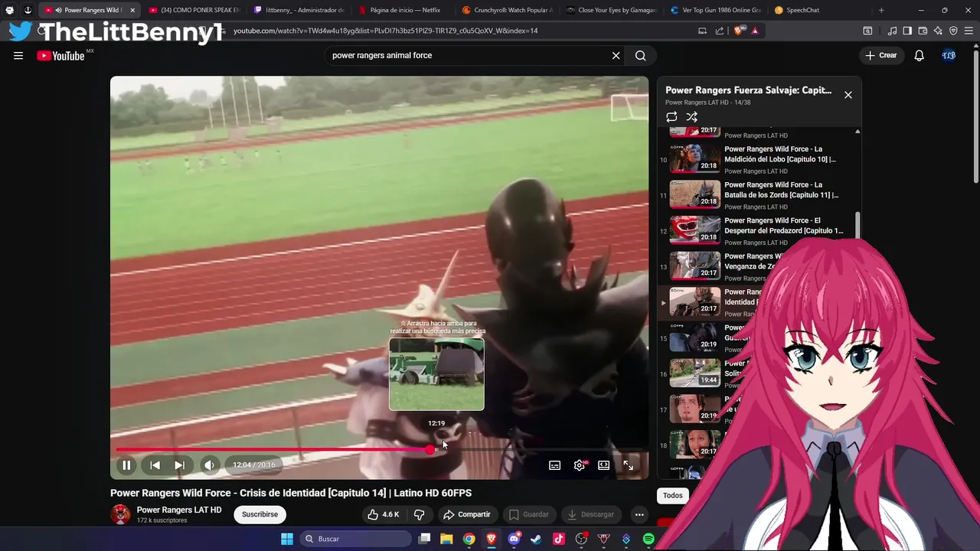Switch to the Netflix Página de inicio tab
Viewport: 980px width, 551px height.
403,10
